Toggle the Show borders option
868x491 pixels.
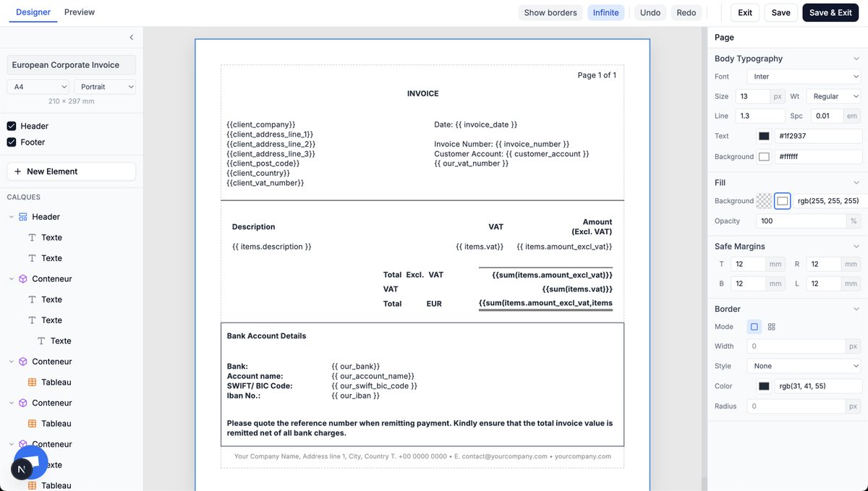click(x=550, y=12)
